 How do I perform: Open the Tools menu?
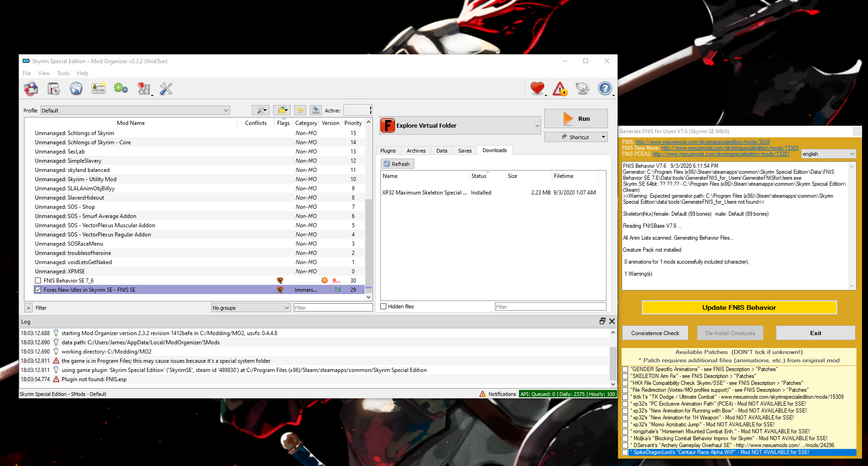[64, 73]
